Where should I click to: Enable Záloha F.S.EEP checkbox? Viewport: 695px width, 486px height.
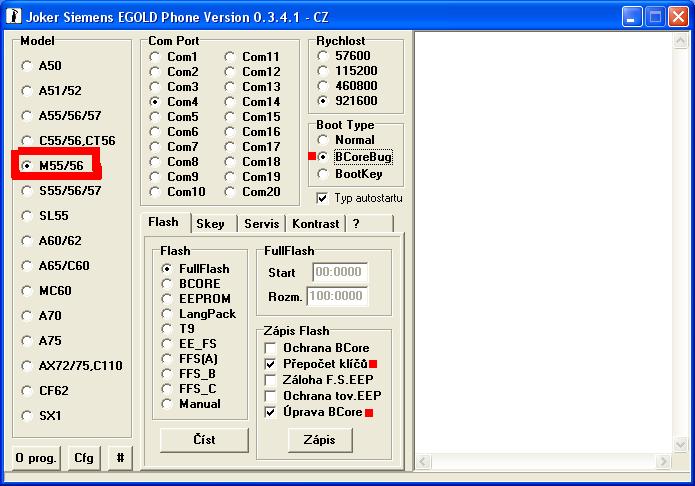click(x=270, y=380)
